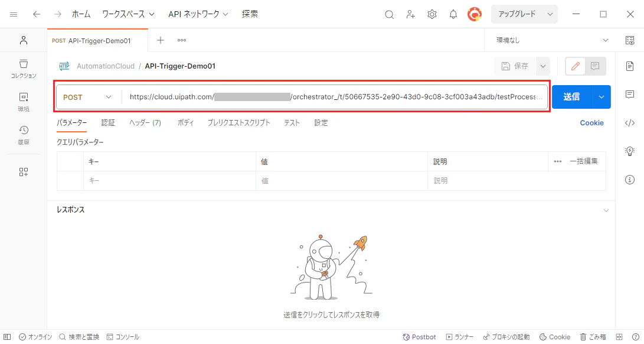Open the API ネットワーク dropdown
644x344 pixels.
coord(198,14)
